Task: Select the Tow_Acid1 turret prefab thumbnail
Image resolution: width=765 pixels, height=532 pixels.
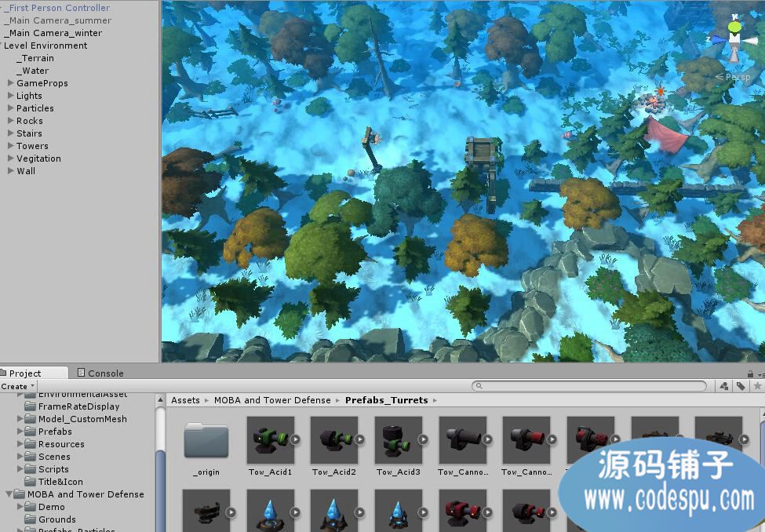Action: click(270, 439)
